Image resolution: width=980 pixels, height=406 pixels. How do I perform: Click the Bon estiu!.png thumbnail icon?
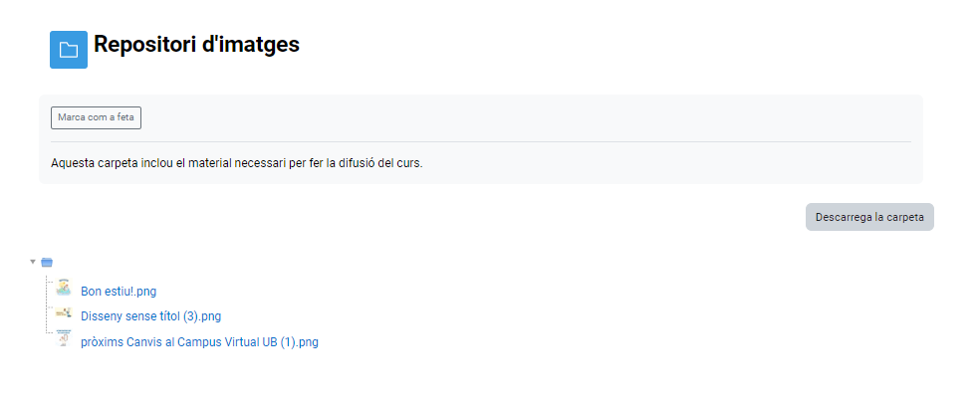click(x=64, y=288)
